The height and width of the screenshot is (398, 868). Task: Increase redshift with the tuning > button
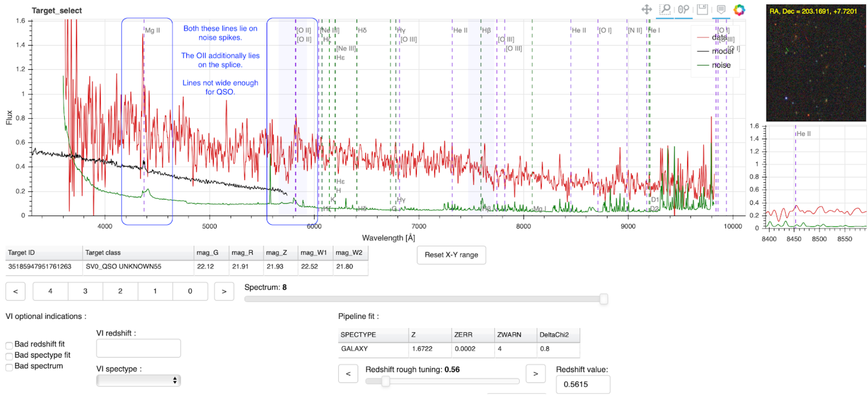tap(535, 373)
